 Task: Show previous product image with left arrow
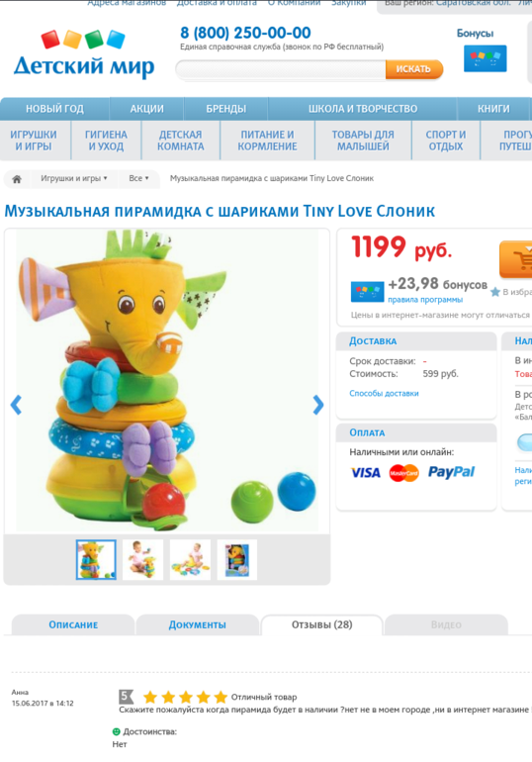pyautogui.click(x=16, y=405)
